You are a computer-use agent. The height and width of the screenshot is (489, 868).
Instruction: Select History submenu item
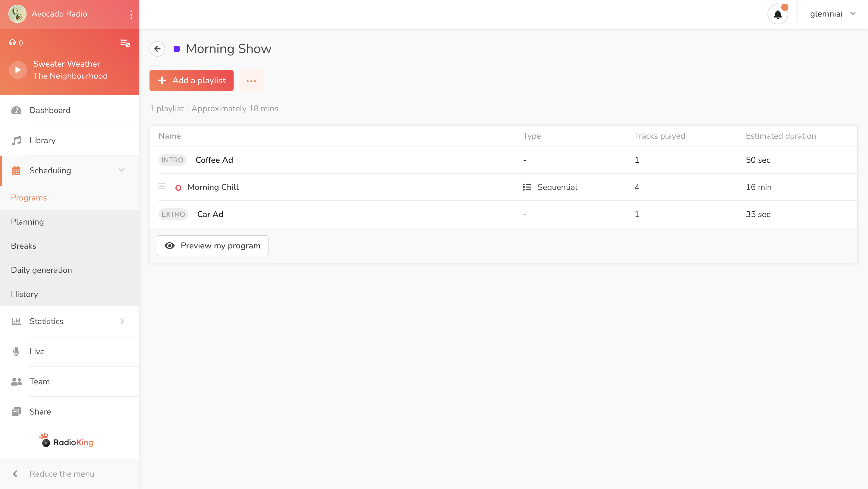click(x=24, y=294)
